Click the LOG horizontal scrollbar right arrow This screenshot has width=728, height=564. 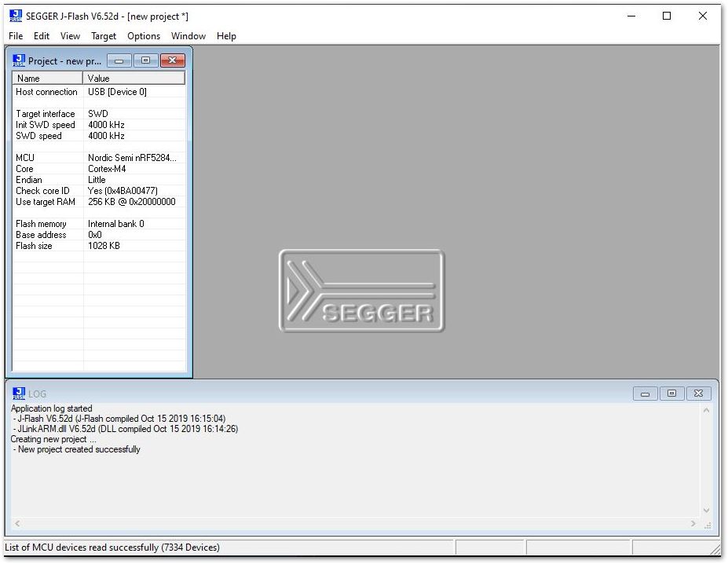coord(693,524)
